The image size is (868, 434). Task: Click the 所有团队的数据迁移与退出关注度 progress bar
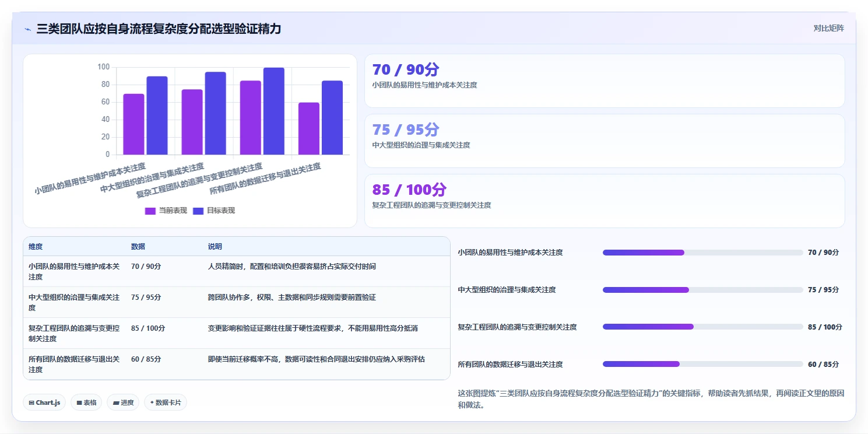tap(703, 364)
